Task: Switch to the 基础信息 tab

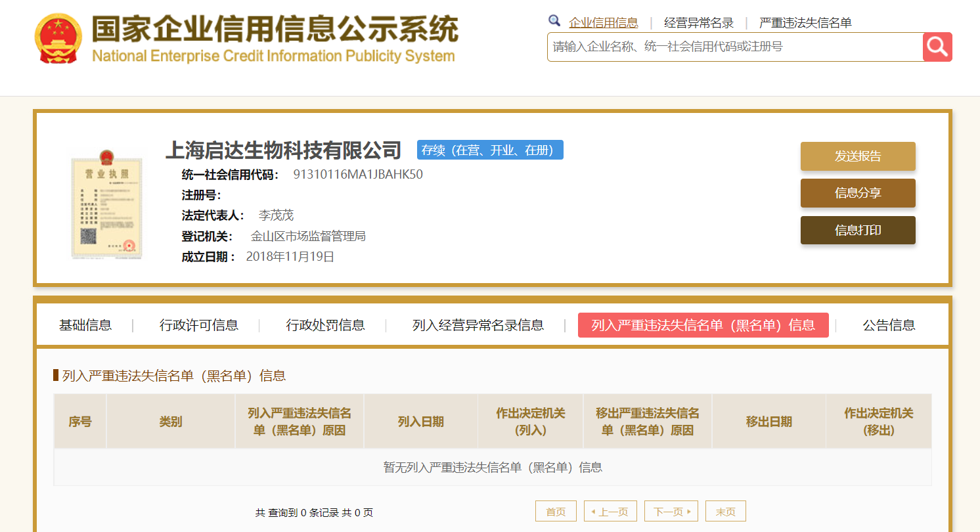Action: (x=85, y=325)
